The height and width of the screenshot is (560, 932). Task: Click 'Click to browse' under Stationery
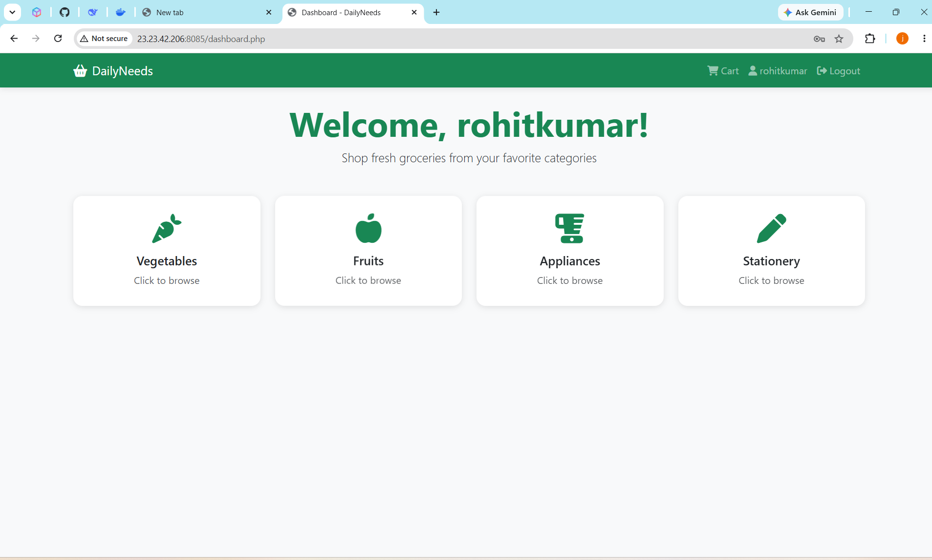click(x=772, y=280)
